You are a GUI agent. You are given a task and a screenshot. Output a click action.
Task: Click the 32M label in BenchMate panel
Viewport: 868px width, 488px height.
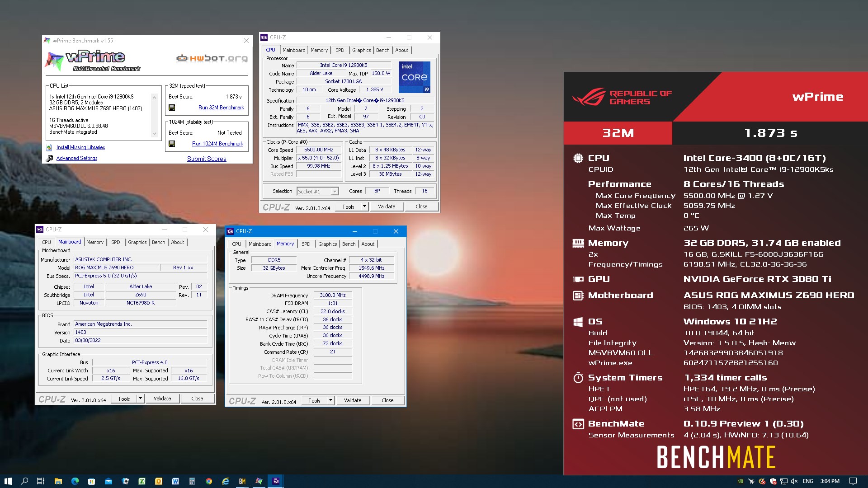(618, 133)
